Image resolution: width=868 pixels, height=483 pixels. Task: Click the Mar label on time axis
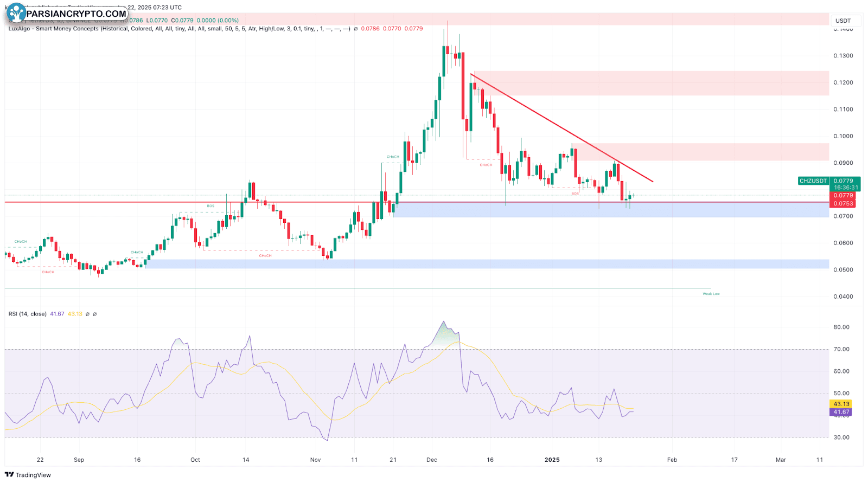tap(781, 460)
